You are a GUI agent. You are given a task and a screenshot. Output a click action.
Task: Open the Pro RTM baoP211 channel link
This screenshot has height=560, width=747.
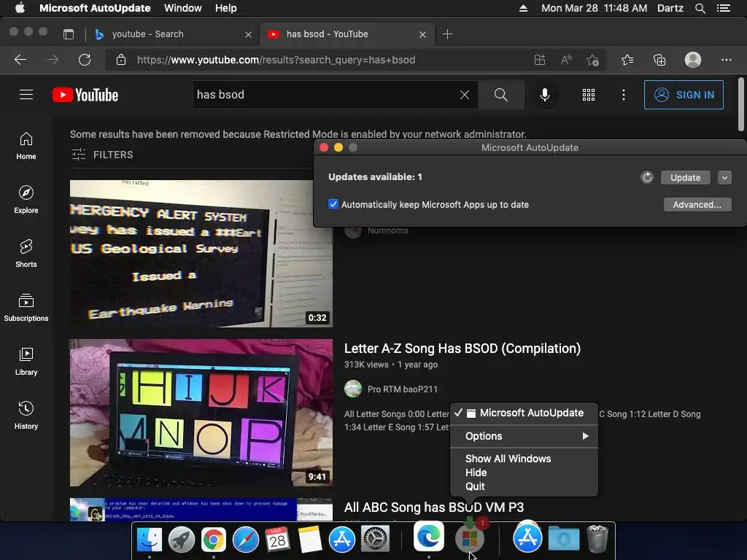[403, 389]
